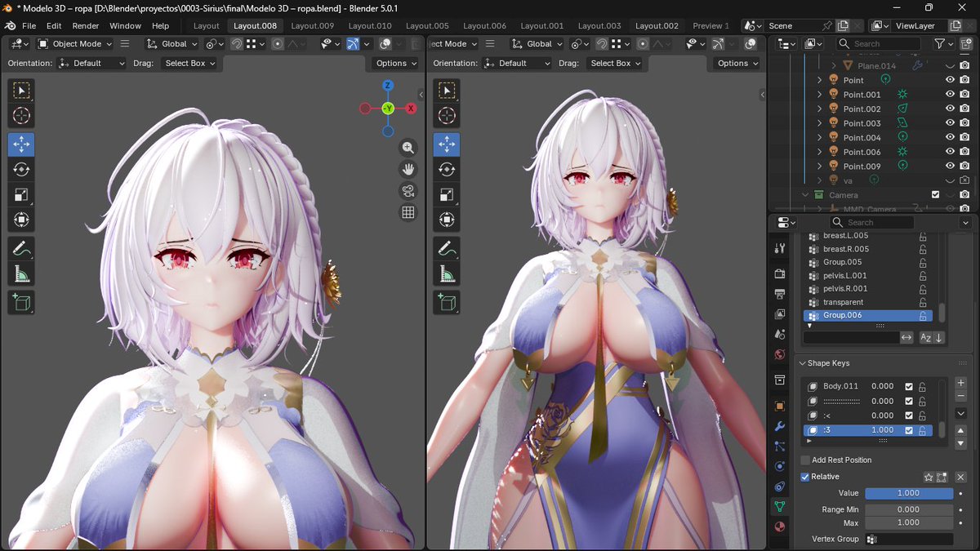
Task: Click the shape key Max value field
Action: [x=909, y=522]
